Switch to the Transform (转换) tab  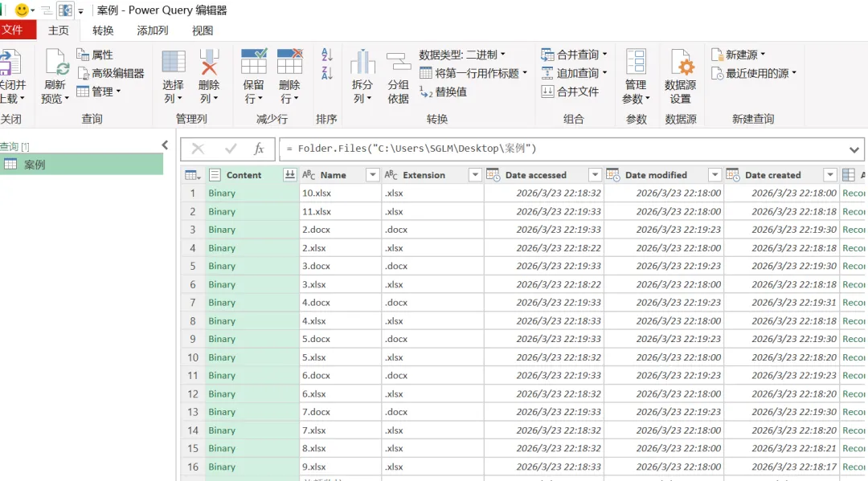(103, 31)
